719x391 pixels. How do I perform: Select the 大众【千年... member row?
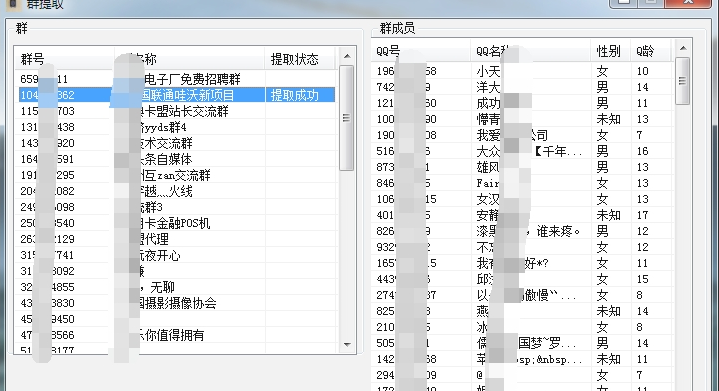[x=523, y=151]
